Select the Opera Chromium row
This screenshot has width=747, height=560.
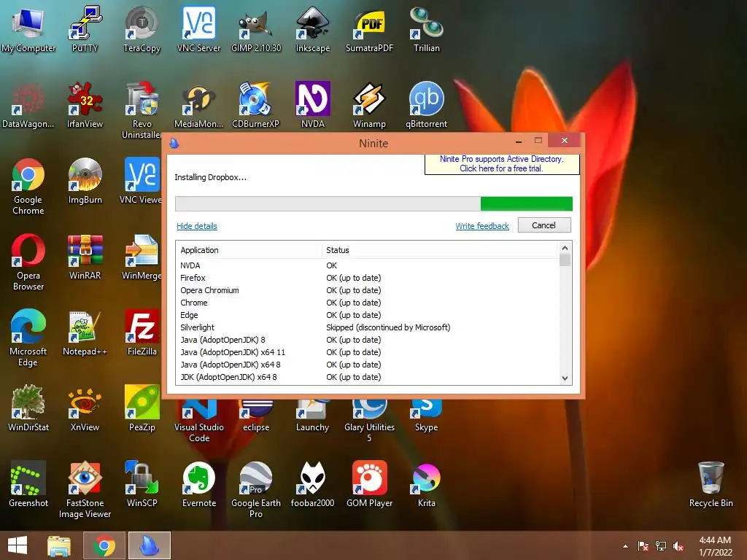pos(367,290)
